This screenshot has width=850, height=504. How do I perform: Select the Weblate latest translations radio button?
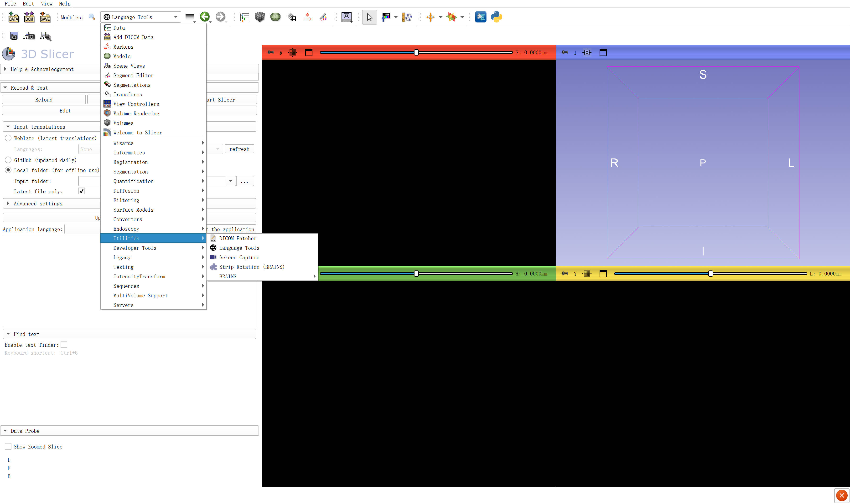point(8,138)
